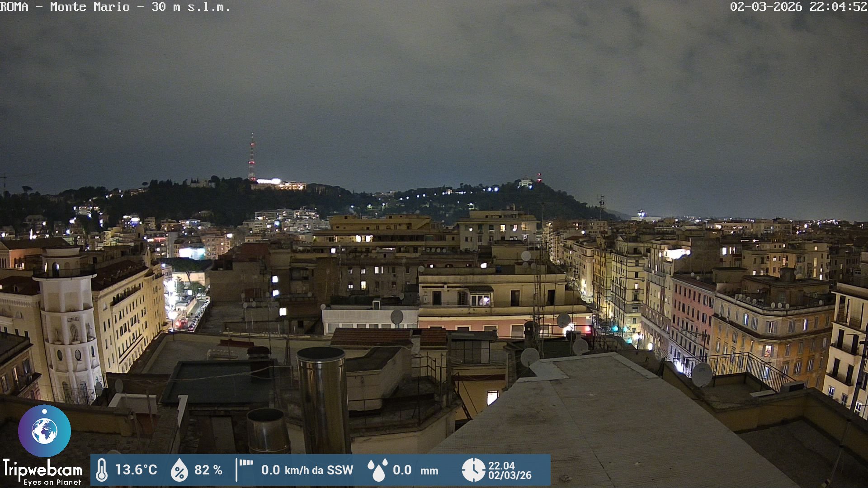The width and height of the screenshot is (868, 488).
Task: Click the Tripwebcam globe logo
Action: 44,431
